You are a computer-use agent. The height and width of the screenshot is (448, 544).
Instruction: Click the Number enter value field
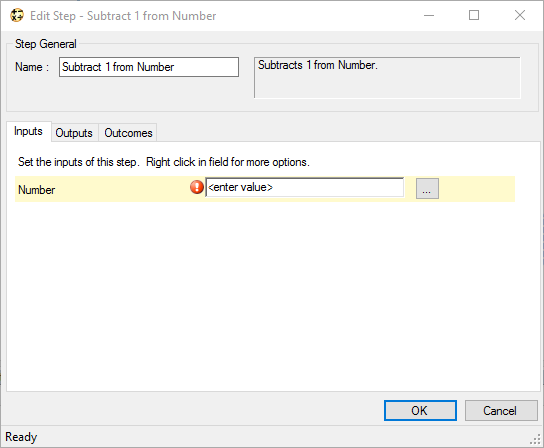coord(304,188)
